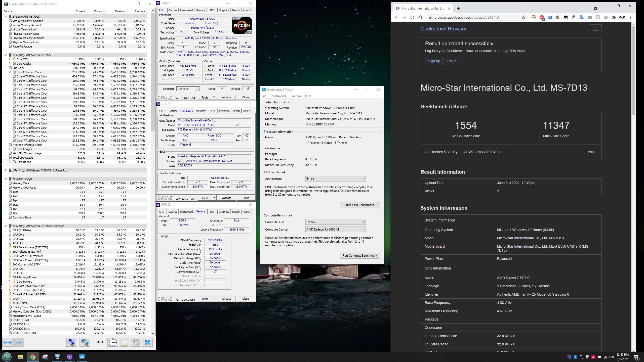Collapse the Memory Timings group
Image resolution: width=644 pixels, height=362 pixels.
(6, 179)
